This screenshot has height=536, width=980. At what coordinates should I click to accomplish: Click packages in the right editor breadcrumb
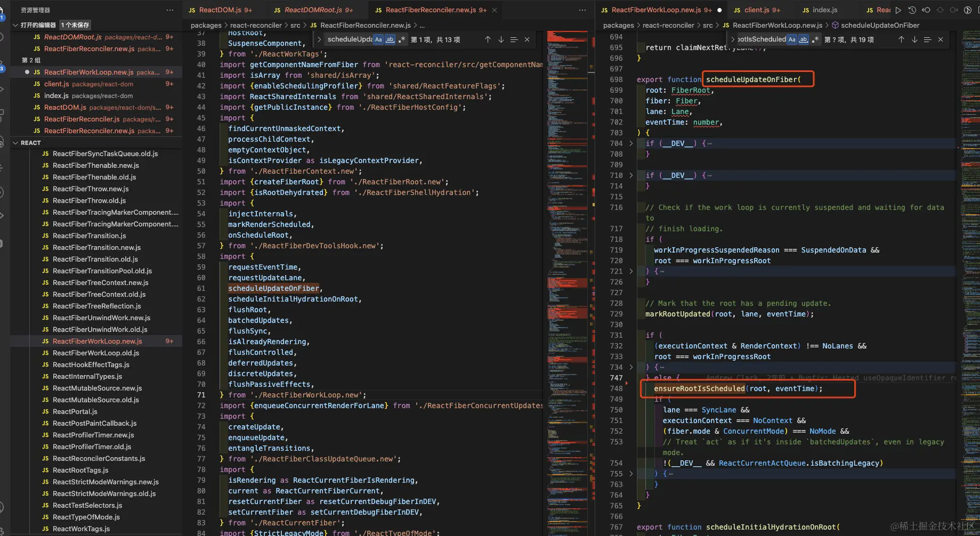618,25
